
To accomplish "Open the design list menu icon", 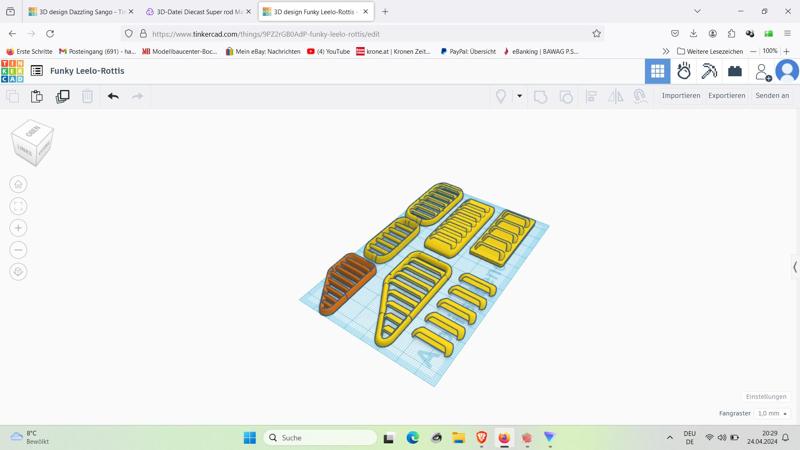I will pos(37,71).
